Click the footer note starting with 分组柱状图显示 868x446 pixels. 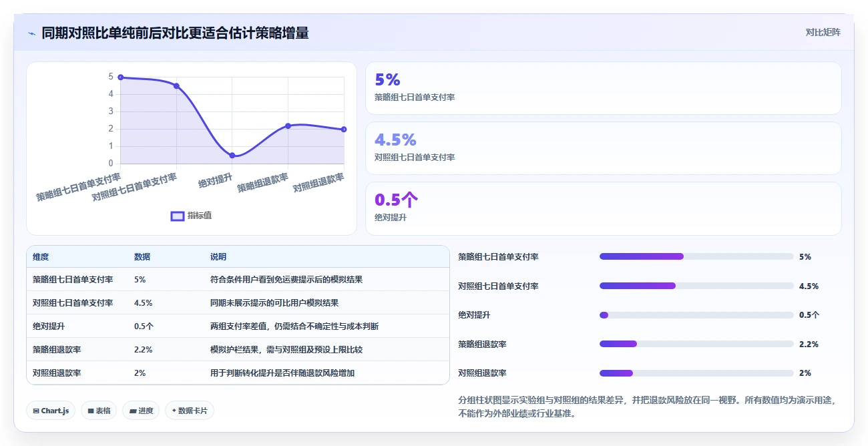click(x=647, y=407)
